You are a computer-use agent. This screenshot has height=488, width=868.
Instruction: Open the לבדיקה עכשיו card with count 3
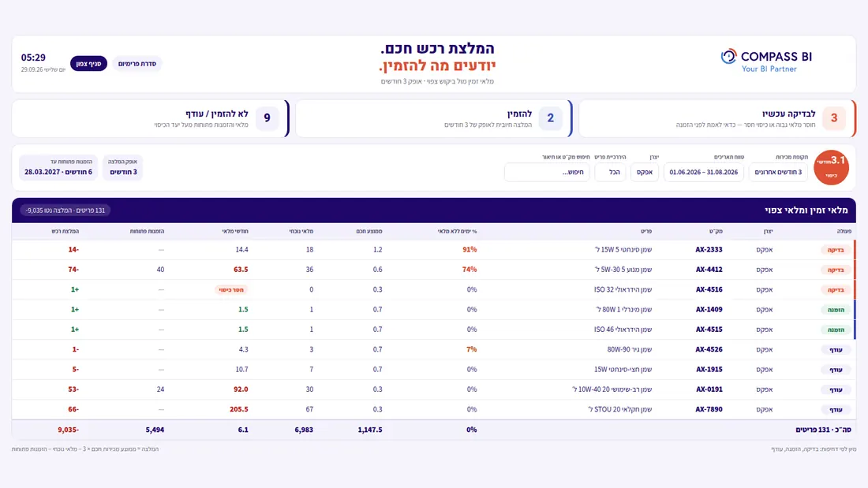coord(716,118)
